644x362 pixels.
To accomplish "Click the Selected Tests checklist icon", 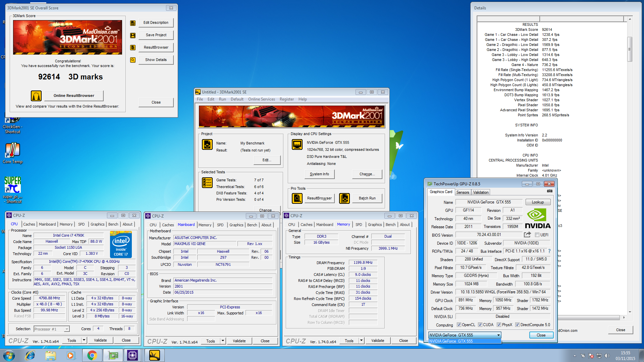I will click(207, 183).
